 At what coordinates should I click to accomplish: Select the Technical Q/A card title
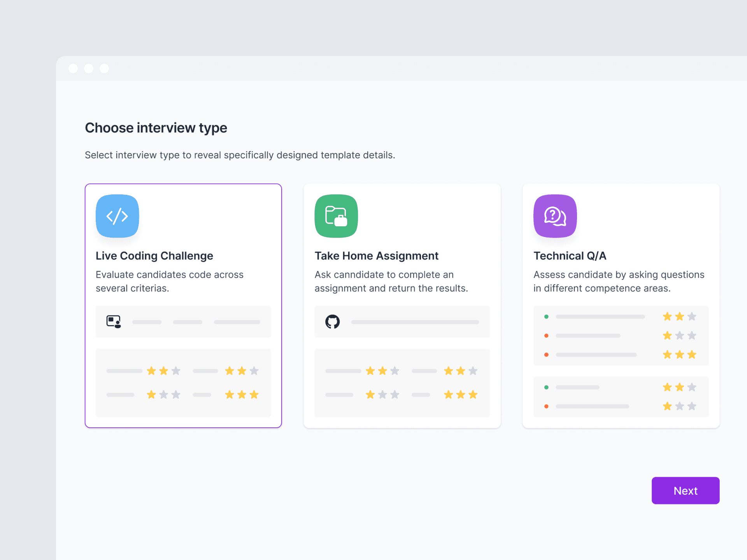coord(570,255)
